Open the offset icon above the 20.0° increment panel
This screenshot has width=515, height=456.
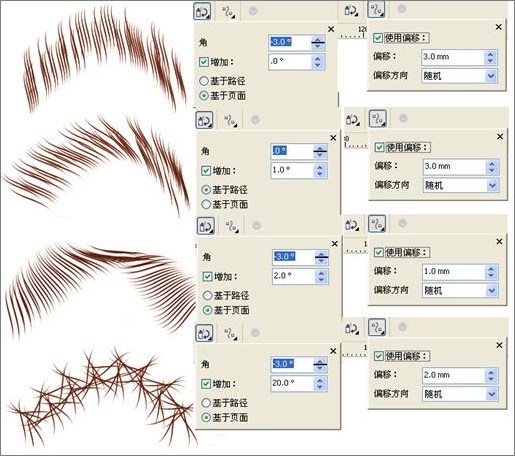pyautogui.click(x=230, y=334)
